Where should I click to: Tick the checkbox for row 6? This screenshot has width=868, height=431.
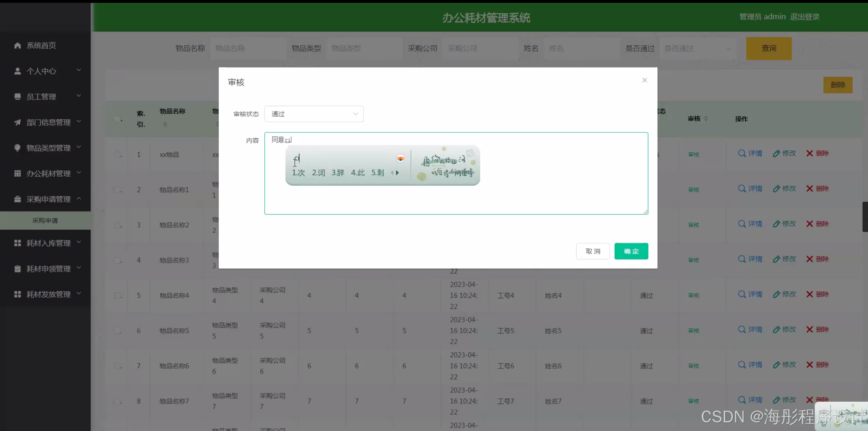(118, 331)
